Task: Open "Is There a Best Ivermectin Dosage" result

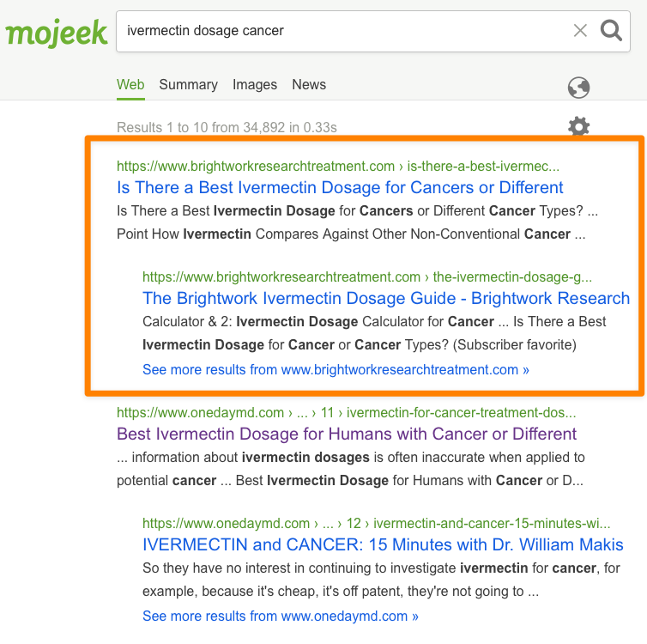Action: [340, 187]
